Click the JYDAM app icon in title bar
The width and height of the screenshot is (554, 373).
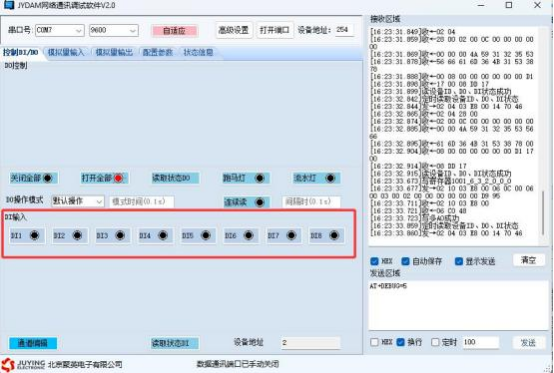(x=8, y=5)
